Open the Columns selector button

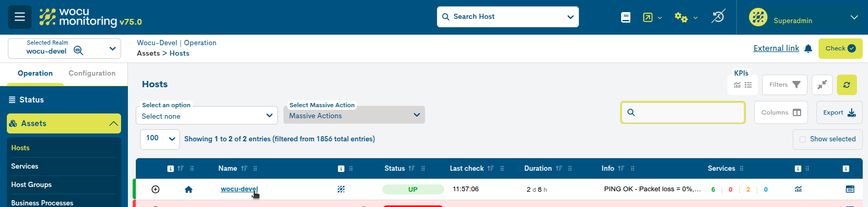click(781, 112)
